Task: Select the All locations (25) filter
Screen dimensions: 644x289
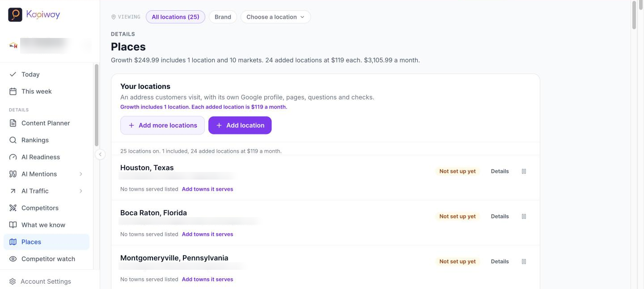Action: point(175,17)
